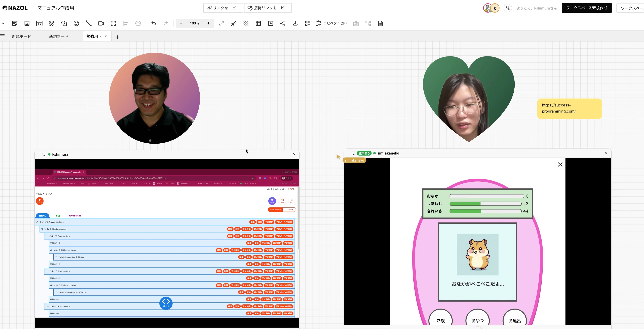
Task: Click the 保存 save icon in shared screen
Action: click(x=282, y=201)
